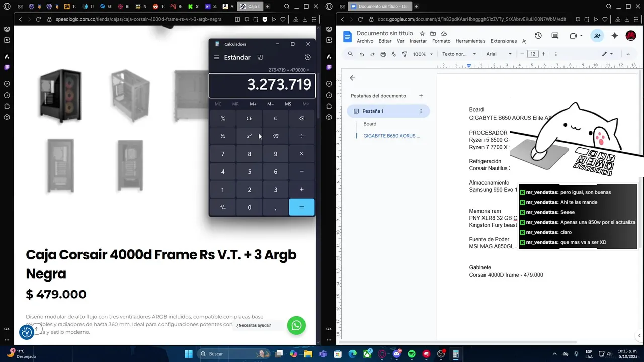
Task: Click the move-to-folder icon in Docs
Action: coord(433,34)
